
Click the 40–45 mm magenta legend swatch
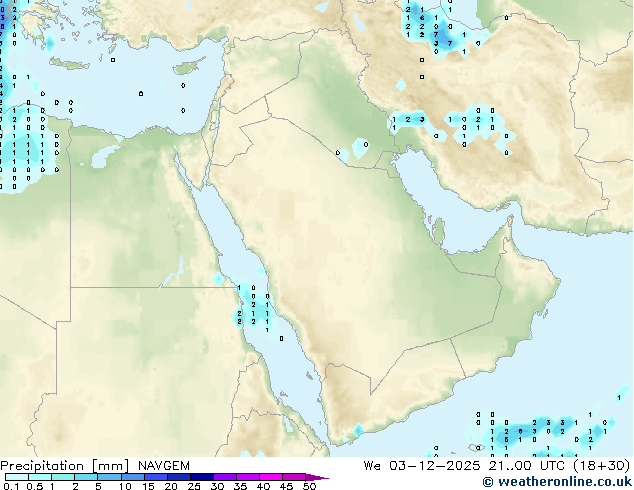tap(271, 477)
